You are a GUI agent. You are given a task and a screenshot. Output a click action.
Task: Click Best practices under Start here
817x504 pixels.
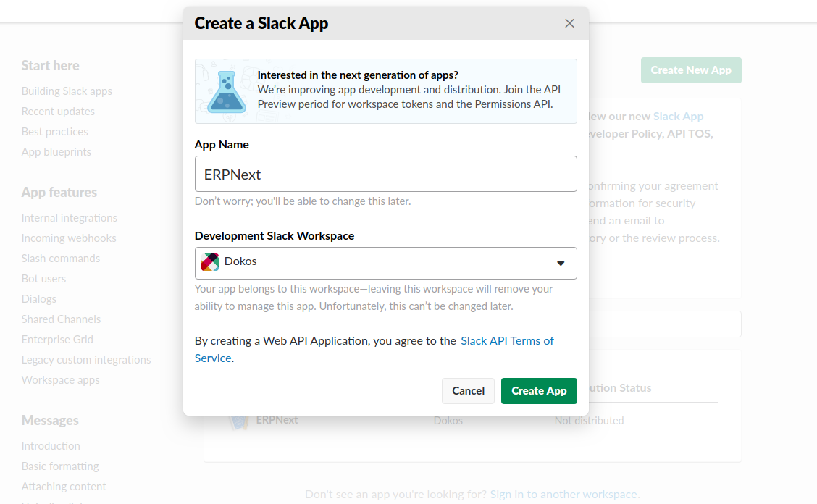pyautogui.click(x=54, y=131)
